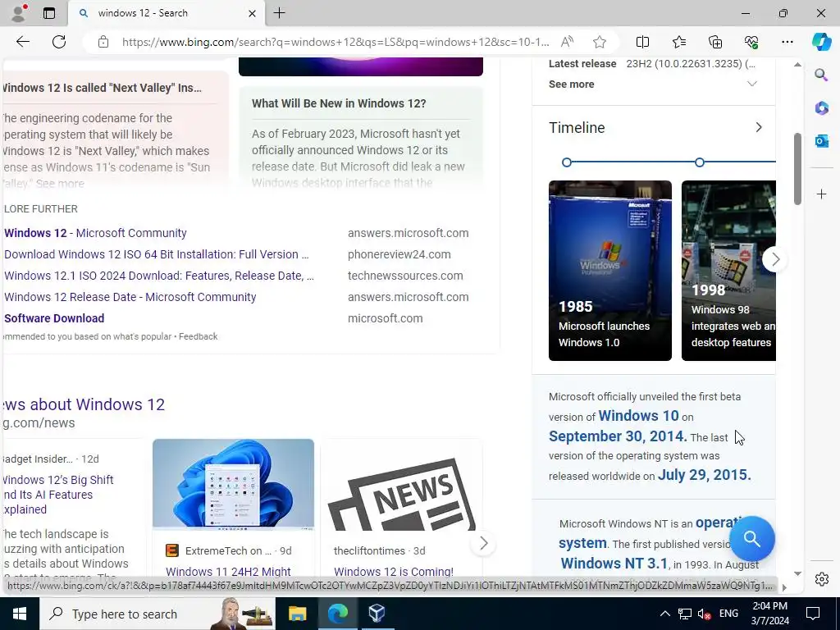The width and height of the screenshot is (840, 630).
Task: Open Download Windows 12 ISO 64 Bit link
Action: [157, 254]
